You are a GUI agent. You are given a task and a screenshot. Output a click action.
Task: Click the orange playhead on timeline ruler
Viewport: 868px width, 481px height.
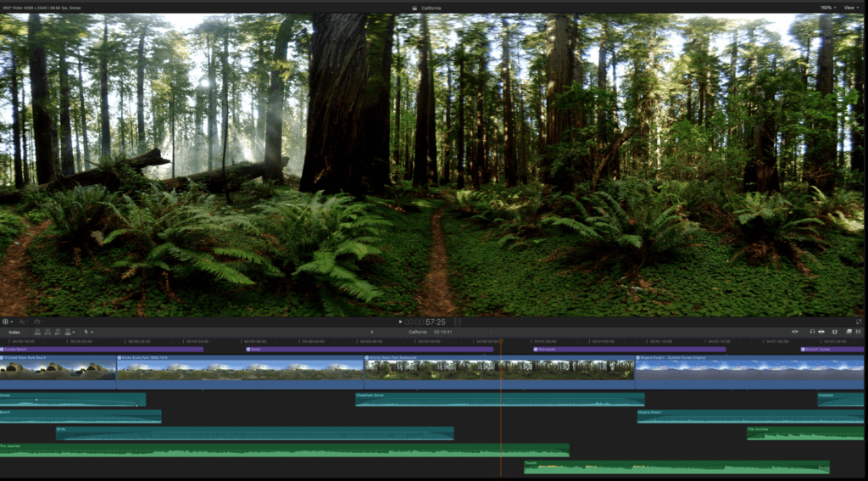(x=500, y=341)
